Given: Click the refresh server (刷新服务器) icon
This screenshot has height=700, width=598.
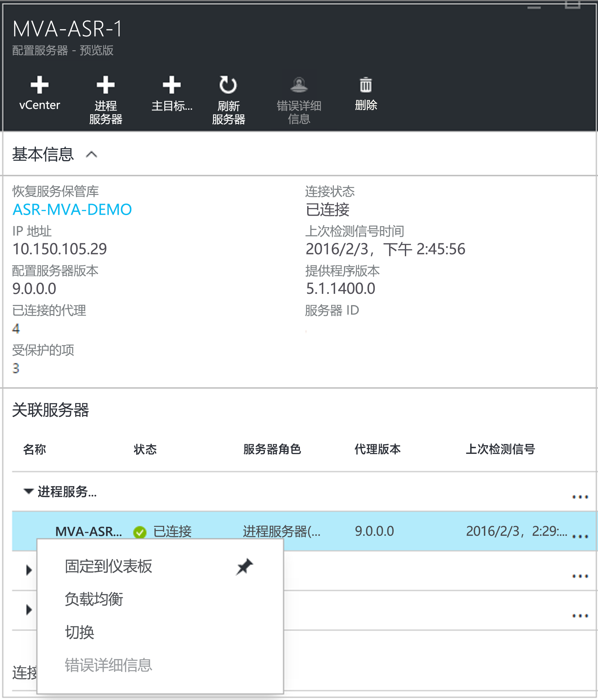Looking at the screenshot, I should coord(228,85).
